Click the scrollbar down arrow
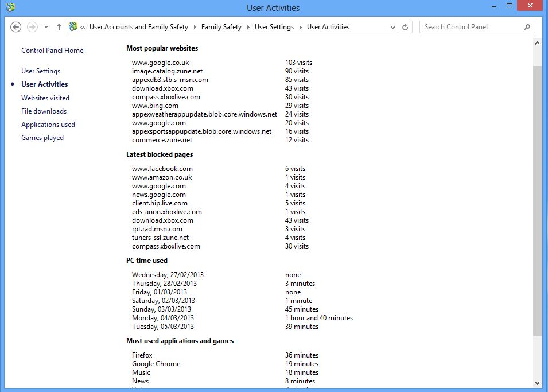 [537, 383]
